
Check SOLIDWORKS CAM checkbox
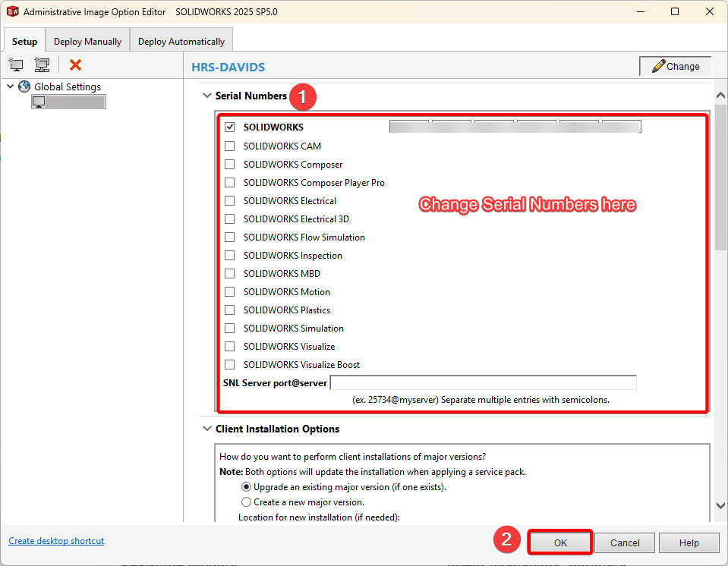pos(229,146)
